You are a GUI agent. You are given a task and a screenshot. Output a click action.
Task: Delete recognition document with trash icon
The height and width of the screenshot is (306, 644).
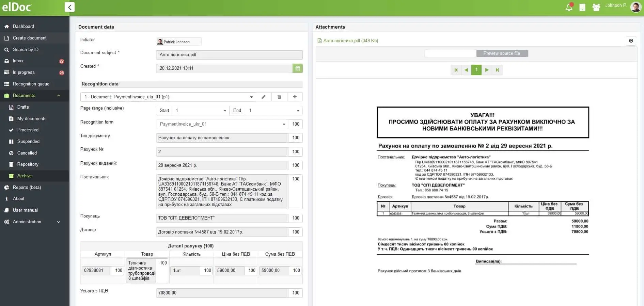pyautogui.click(x=279, y=97)
